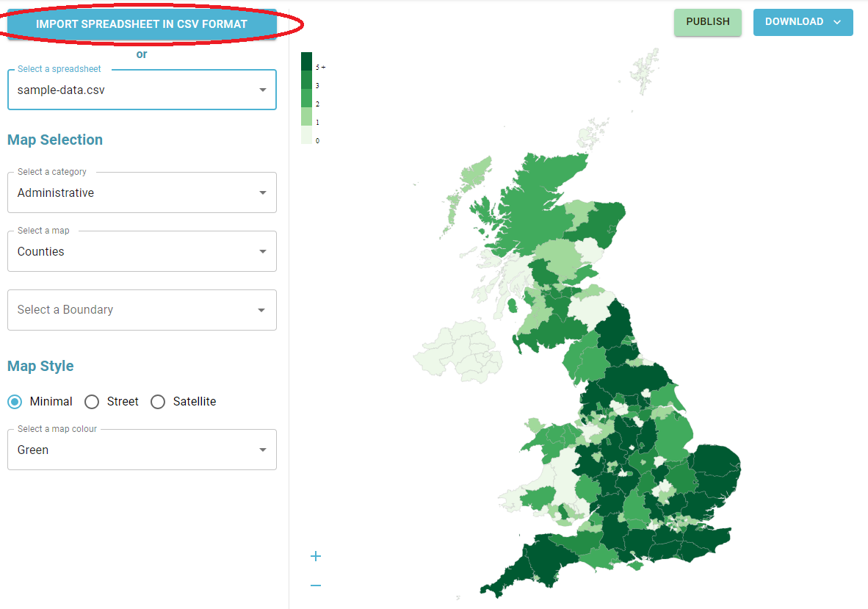Viewport: 868px width, 609px height.
Task: Enable the Street map style
Action: (x=92, y=402)
